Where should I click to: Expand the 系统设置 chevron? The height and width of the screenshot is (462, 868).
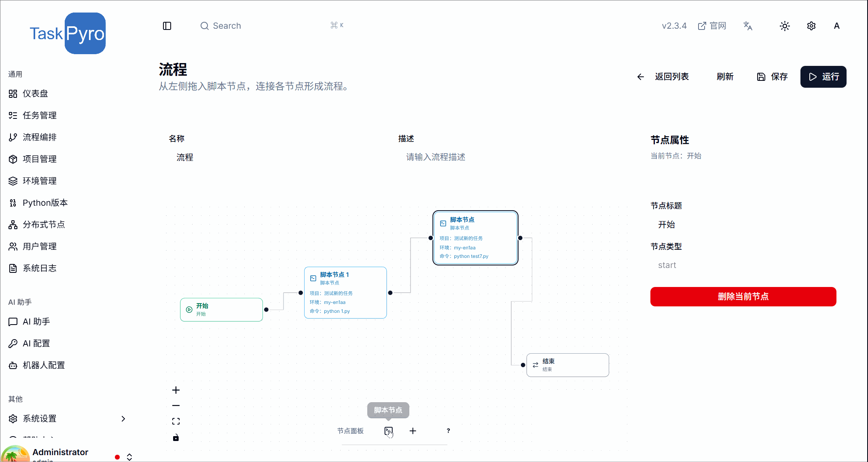coord(123,419)
